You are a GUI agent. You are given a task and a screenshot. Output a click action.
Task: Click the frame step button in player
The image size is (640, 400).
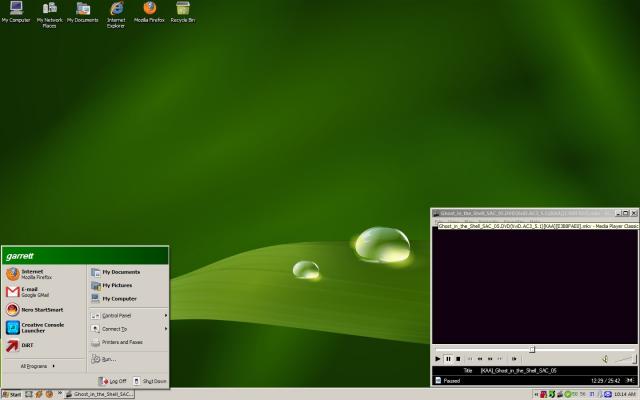point(514,359)
